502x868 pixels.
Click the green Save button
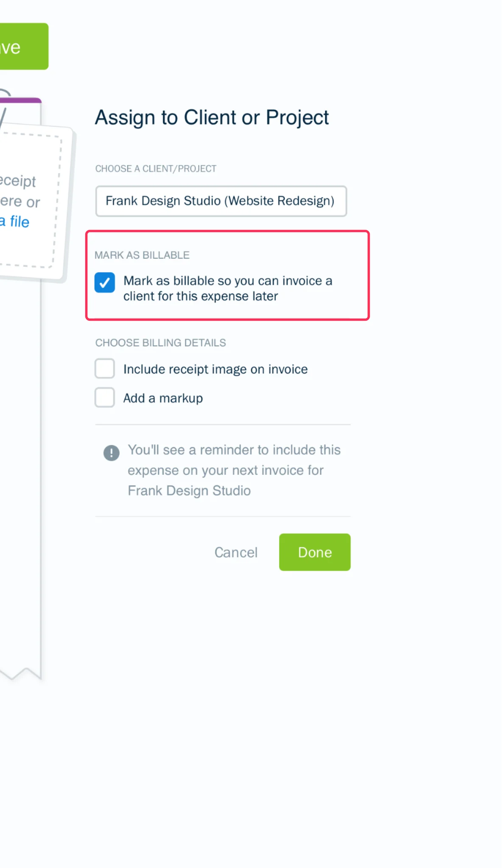click(x=24, y=46)
